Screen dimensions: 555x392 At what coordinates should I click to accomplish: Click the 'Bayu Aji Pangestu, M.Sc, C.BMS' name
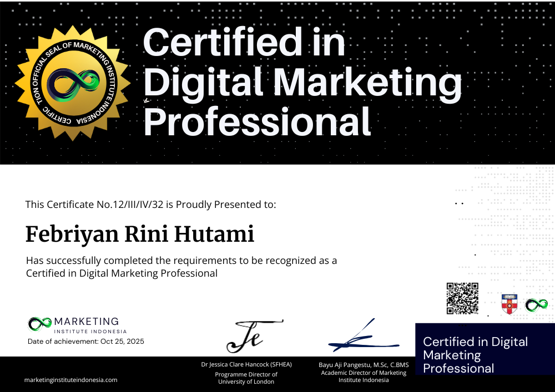point(364,365)
